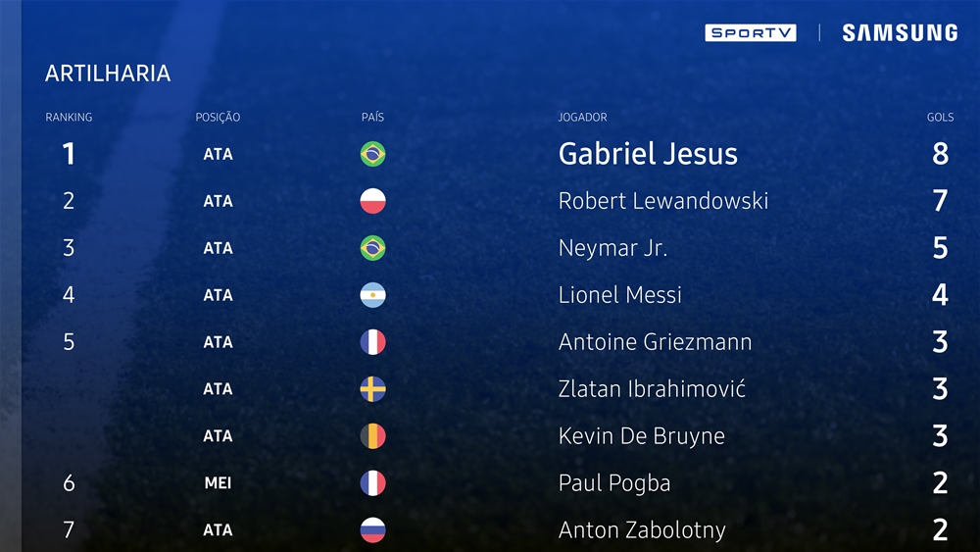Sort by the RANKING column header

coord(69,117)
